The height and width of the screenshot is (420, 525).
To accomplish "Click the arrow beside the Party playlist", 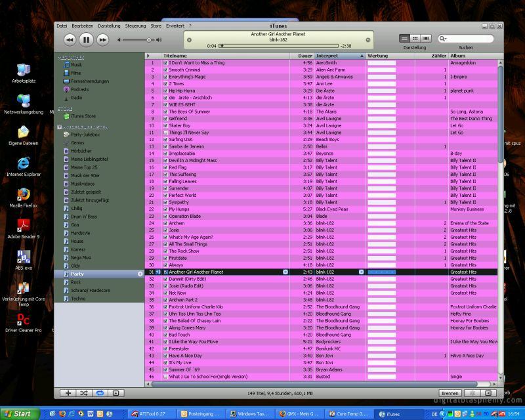I will click(140, 274).
